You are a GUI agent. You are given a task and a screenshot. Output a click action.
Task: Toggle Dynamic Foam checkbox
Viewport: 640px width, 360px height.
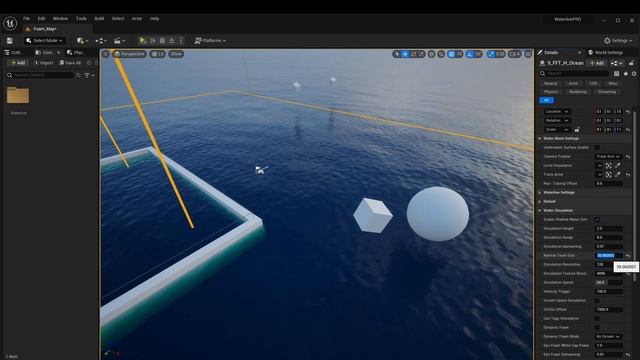point(597,327)
